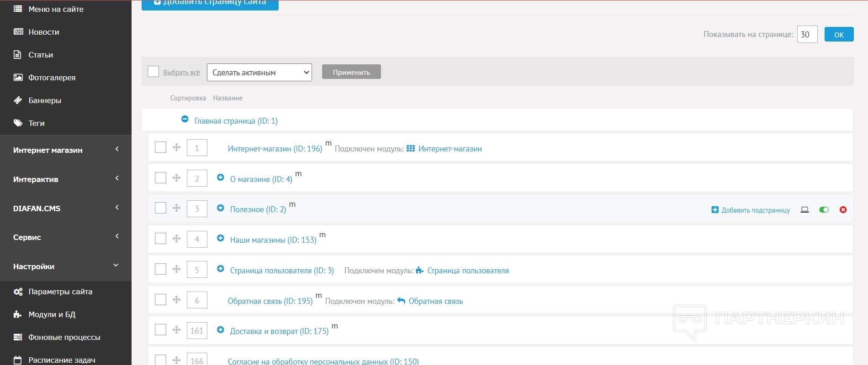This screenshot has width=868, height=365.
Task: Open the Сделать активным action dropdown
Action: pyautogui.click(x=259, y=72)
